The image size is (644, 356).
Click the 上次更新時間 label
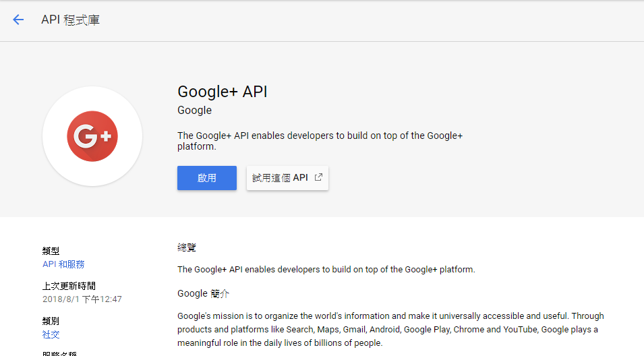pos(69,286)
